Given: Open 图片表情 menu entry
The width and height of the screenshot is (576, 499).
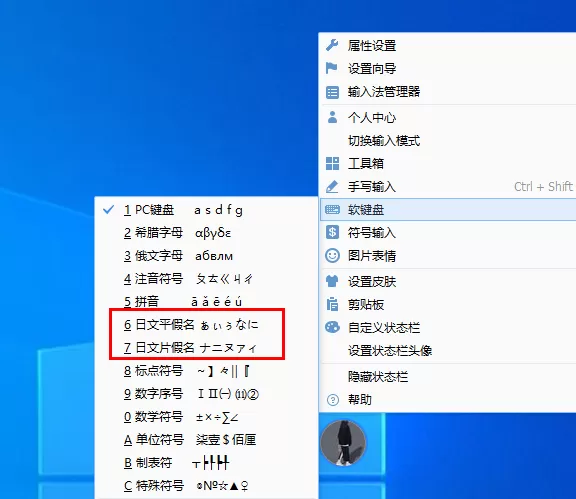Looking at the screenshot, I should click(447, 256).
